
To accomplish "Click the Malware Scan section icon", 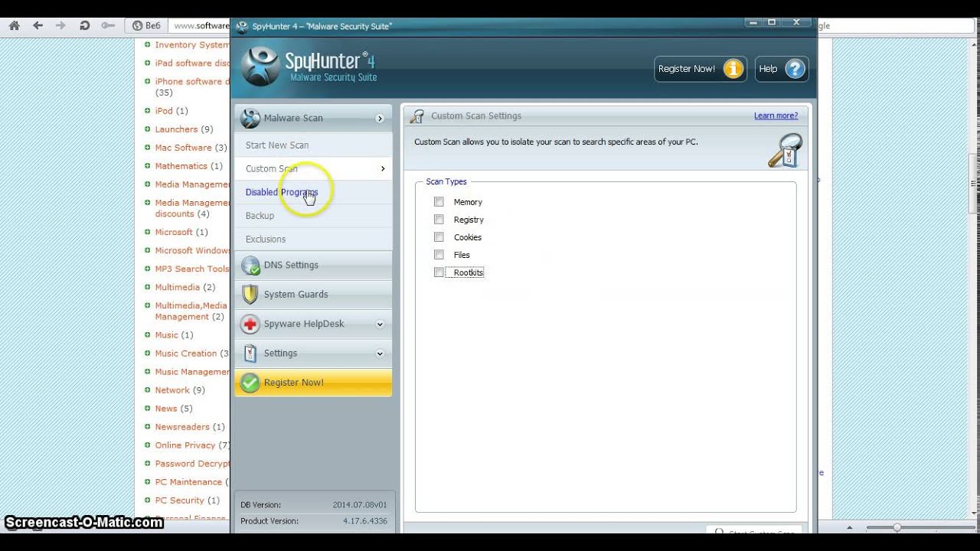I will click(x=250, y=118).
